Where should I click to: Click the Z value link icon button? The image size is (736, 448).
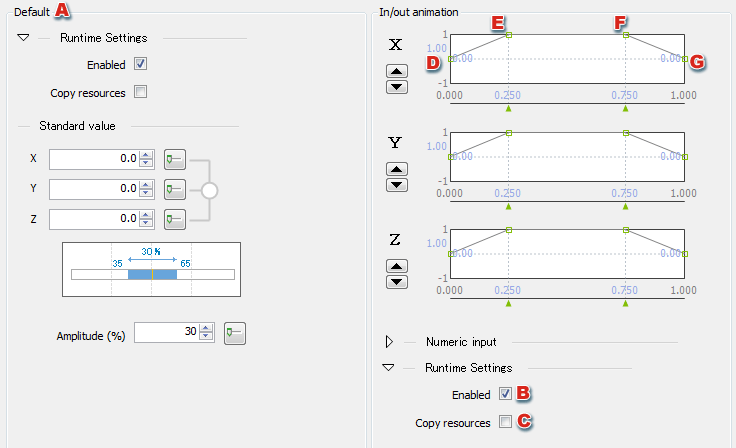point(174,218)
